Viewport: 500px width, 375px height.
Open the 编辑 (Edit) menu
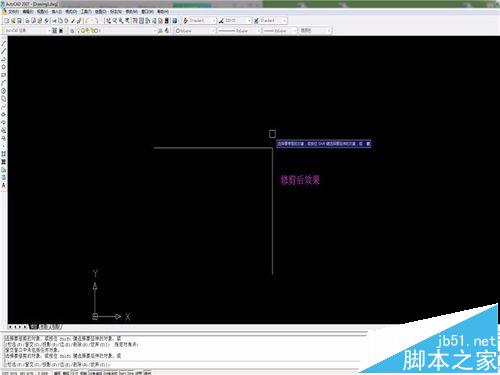coord(27,12)
